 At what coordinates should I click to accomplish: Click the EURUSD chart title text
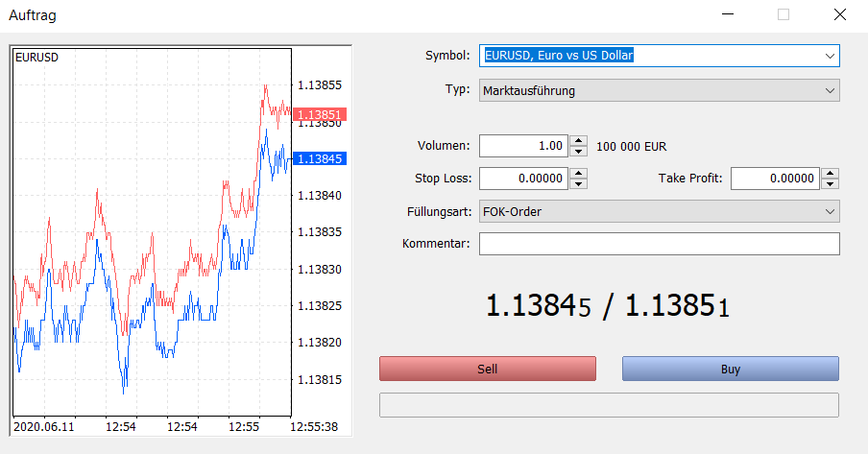36,58
